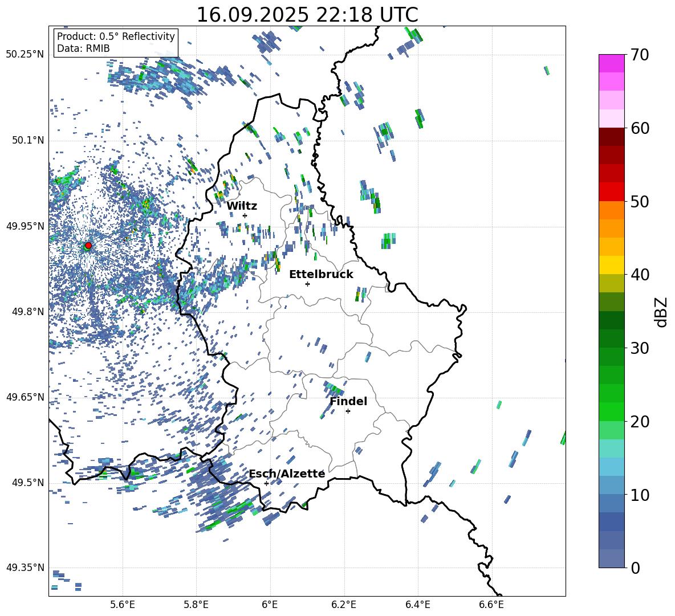Select the yellow swatch at 40 dBZ

(612, 265)
